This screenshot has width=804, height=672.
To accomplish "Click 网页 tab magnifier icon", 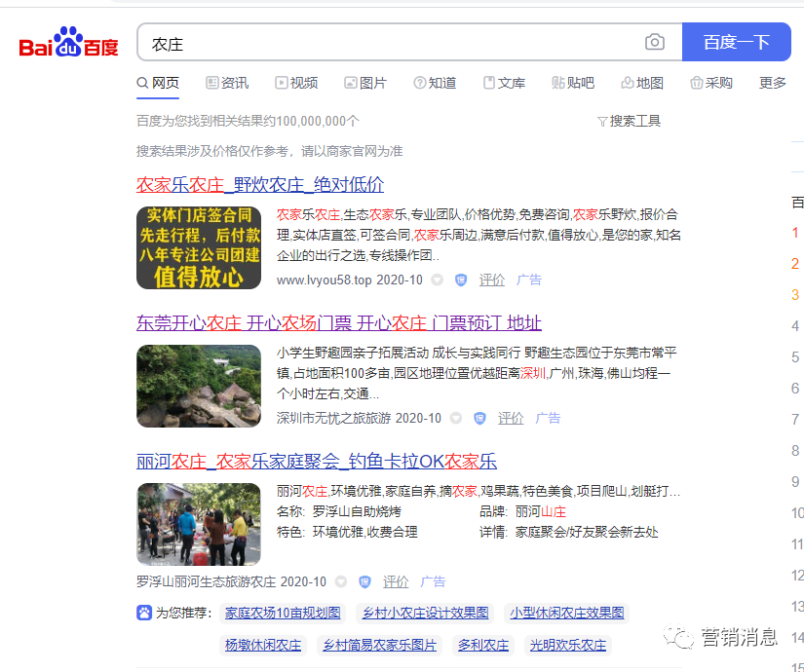I will pyautogui.click(x=142, y=83).
